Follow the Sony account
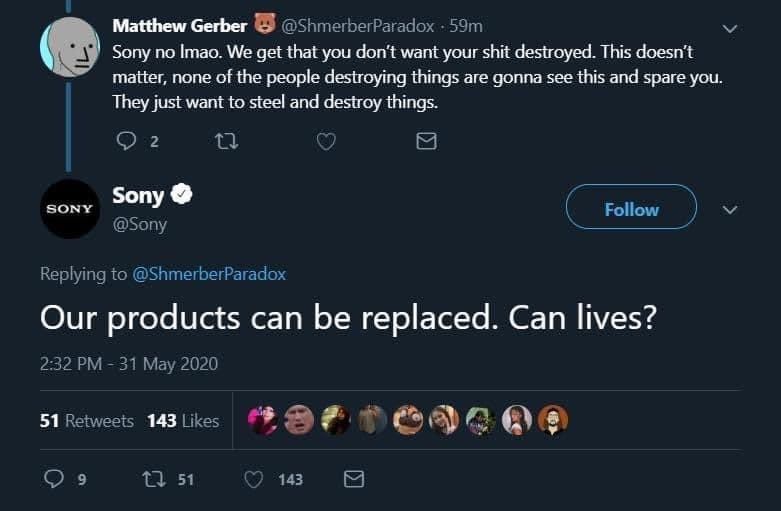 click(x=631, y=209)
